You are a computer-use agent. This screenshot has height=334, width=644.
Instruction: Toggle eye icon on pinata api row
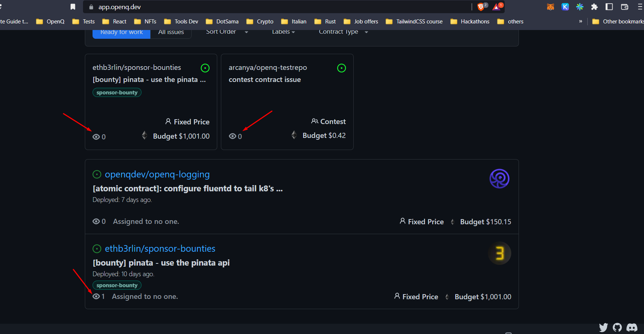click(96, 296)
